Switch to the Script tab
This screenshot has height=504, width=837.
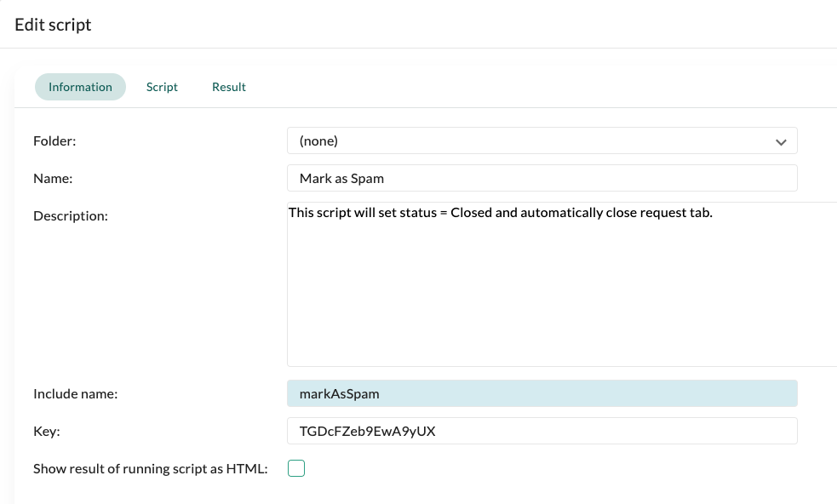coord(162,87)
